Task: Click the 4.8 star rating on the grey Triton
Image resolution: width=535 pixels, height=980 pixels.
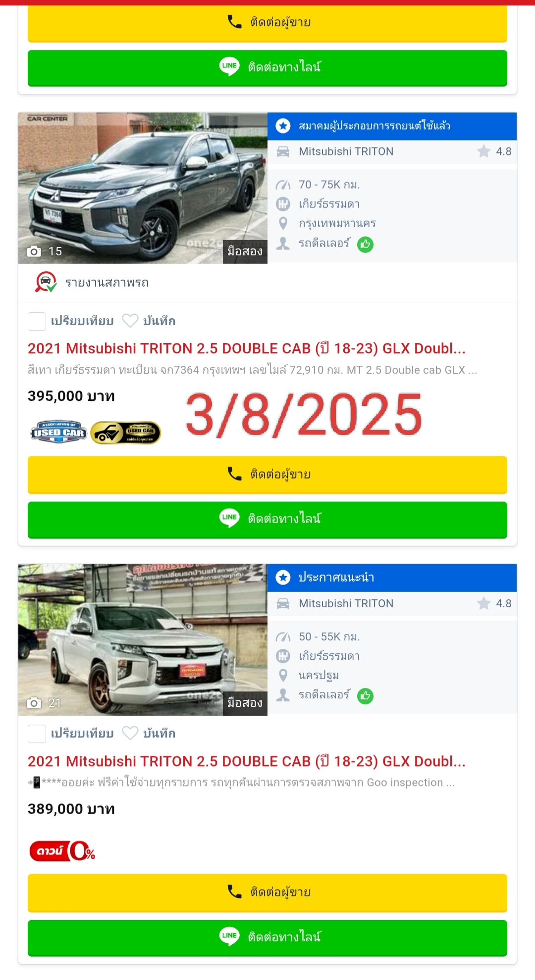Action: pyautogui.click(x=494, y=151)
